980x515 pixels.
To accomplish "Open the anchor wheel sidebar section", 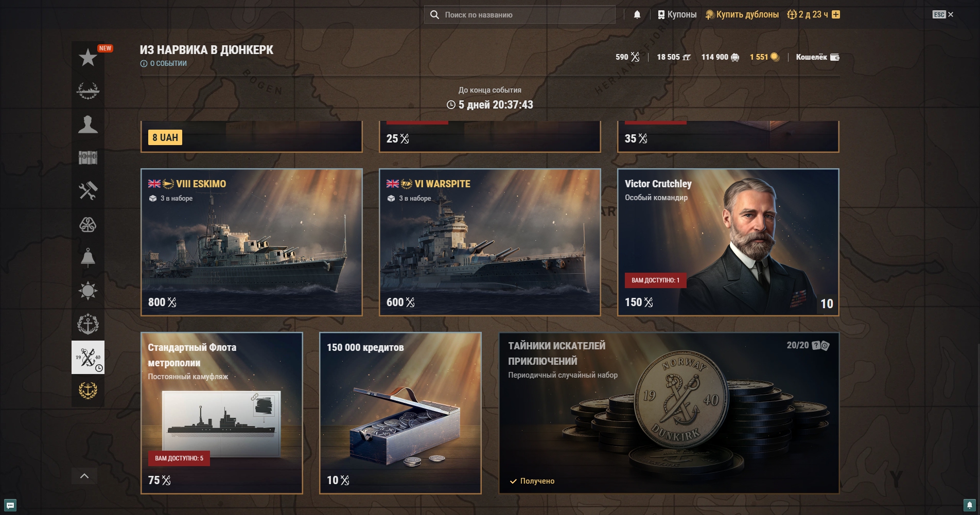I will tap(88, 324).
